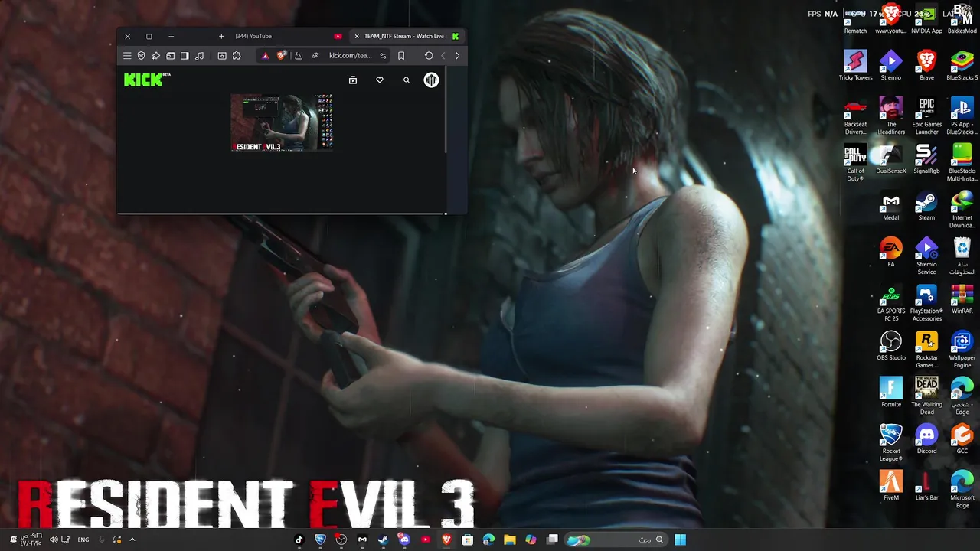The height and width of the screenshot is (551, 980).
Task: Open TikTok from the taskbar
Action: pyautogui.click(x=299, y=540)
